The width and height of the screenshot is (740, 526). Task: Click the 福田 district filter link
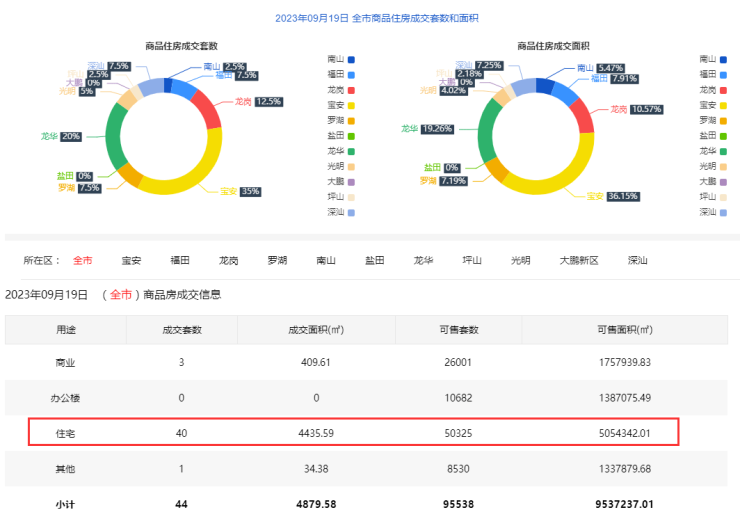point(180,260)
